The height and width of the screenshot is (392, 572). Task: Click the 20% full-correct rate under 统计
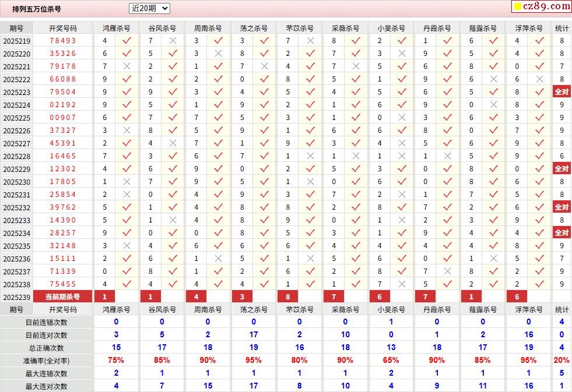coord(562,361)
